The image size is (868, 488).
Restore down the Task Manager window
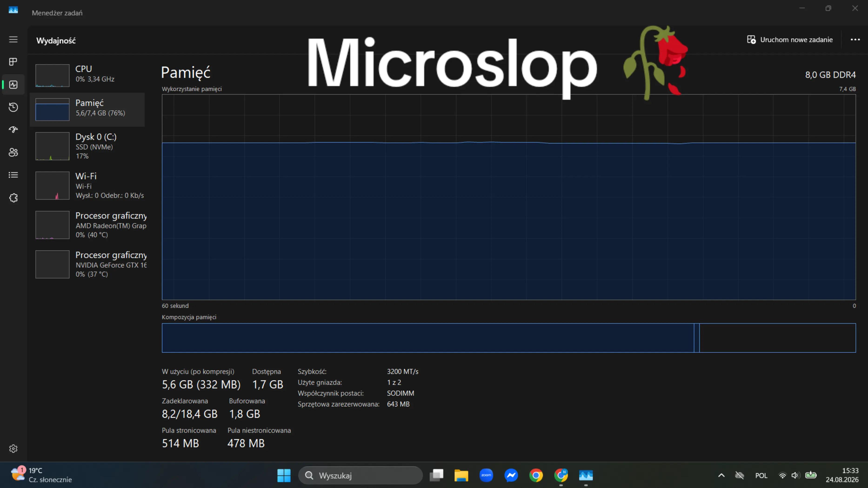(x=828, y=8)
